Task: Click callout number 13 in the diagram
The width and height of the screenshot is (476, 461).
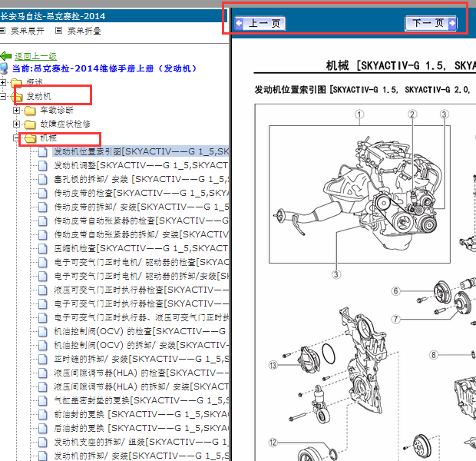Action: click(x=273, y=365)
